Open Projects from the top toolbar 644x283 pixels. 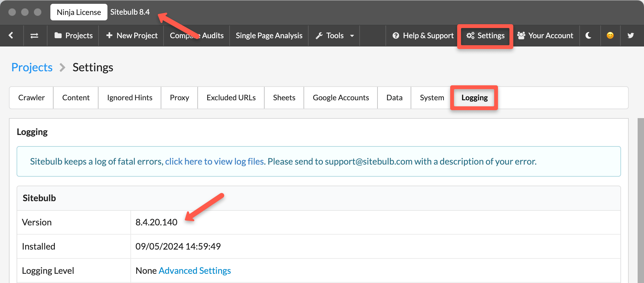(x=73, y=35)
